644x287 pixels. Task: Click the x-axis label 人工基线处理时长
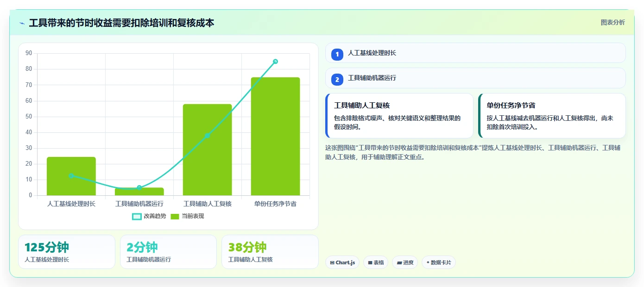tap(71, 204)
